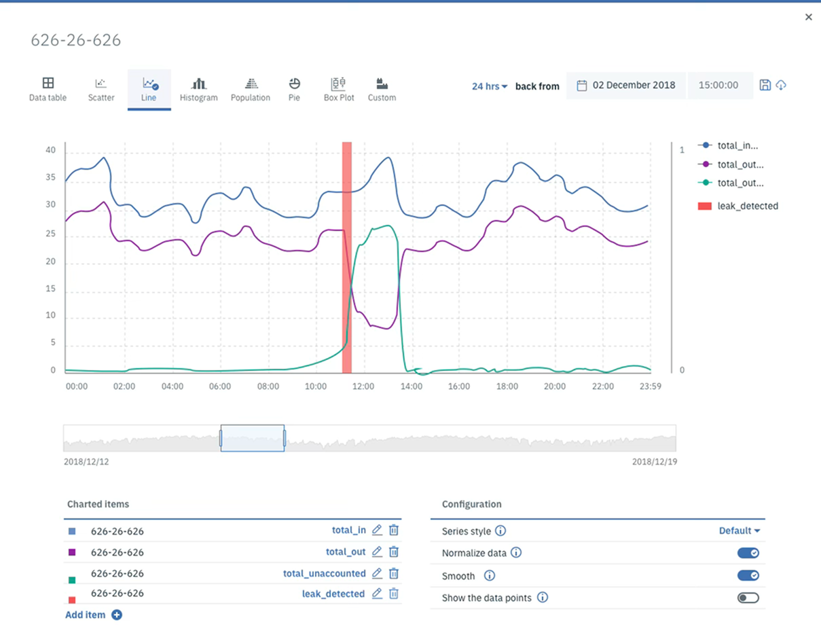Open the 24 hrs time range dropdown
The height and width of the screenshot is (644, 821).
point(490,86)
